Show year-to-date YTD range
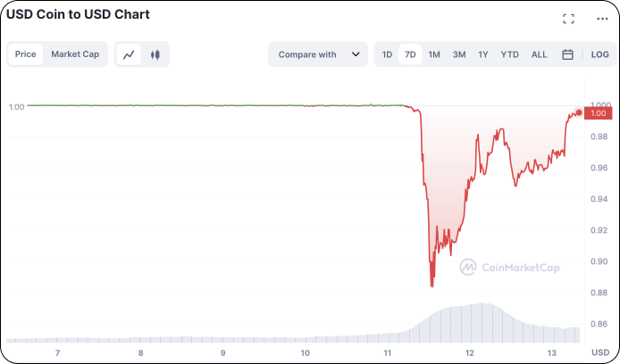This screenshot has height=364, width=620. 510,54
